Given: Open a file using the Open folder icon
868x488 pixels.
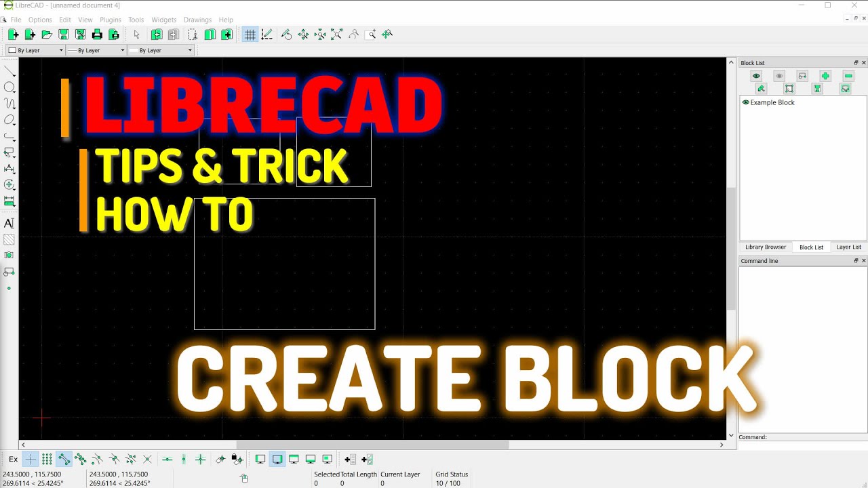Looking at the screenshot, I should (x=47, y=35).
